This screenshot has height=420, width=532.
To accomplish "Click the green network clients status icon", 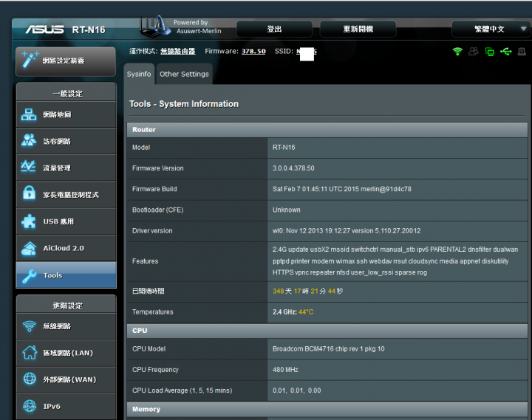I will click(x=490, y=52).
